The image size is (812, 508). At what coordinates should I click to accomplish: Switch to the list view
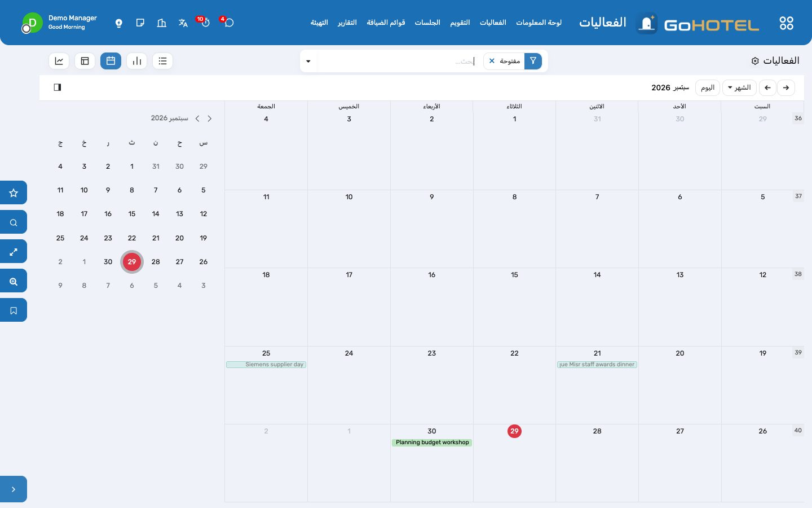coord(162,61)
